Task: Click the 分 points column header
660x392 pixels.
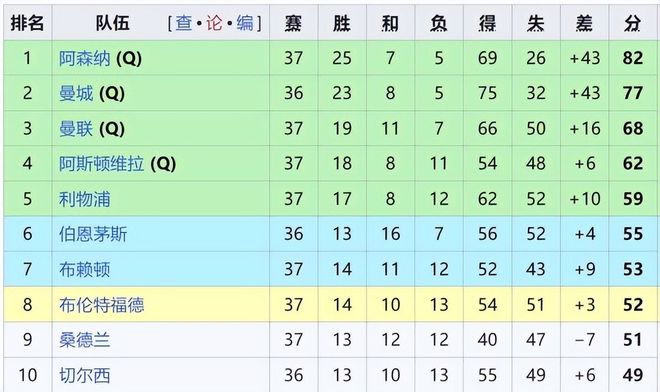Action: tap(633, 23)
